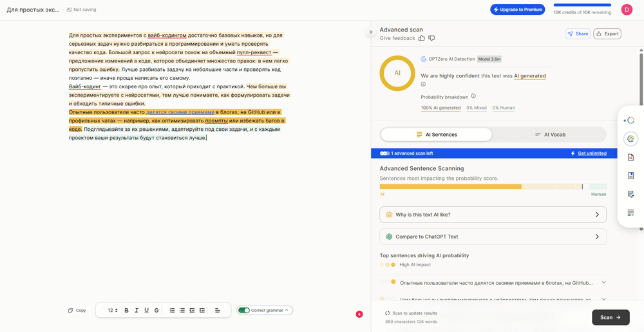Screen dimensions: 644x332
Task: Switch to the AI Vocab tab
Action: (550, 135)
